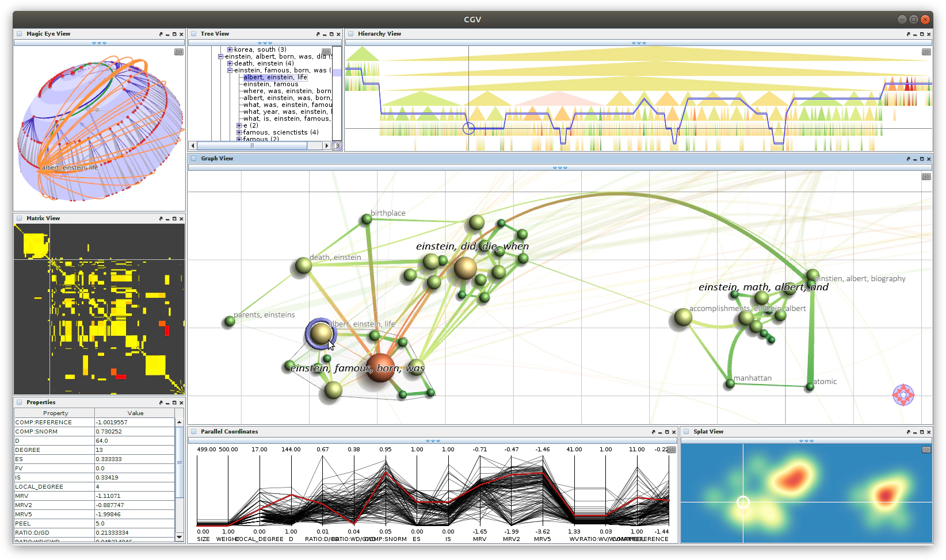Select 'what, year, was, einstein' tree row
The image size is (946, 560).
tap(287, 112)
